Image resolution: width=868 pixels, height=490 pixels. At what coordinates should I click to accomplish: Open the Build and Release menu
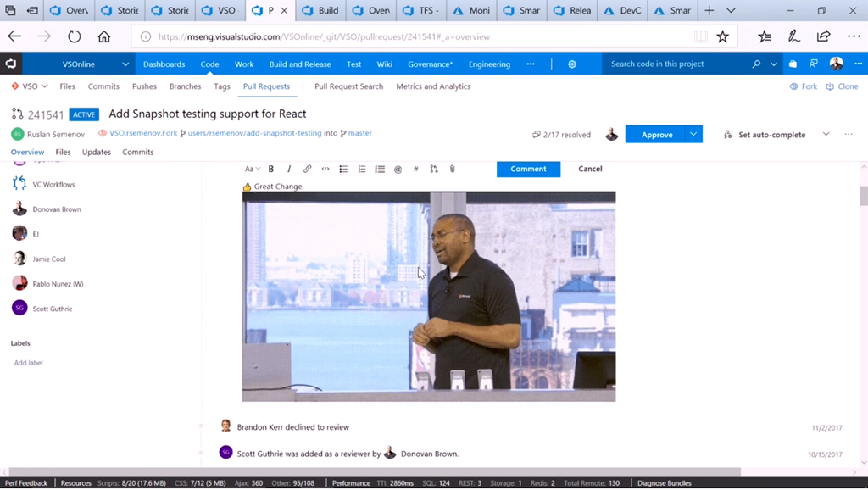pyautogui.click(x=299, y=64)
